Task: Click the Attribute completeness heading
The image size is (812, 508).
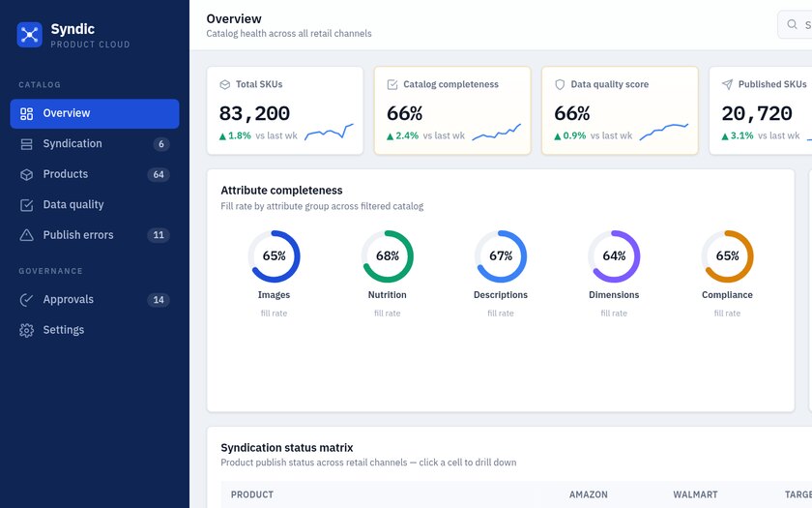Action: click(281, 191)
